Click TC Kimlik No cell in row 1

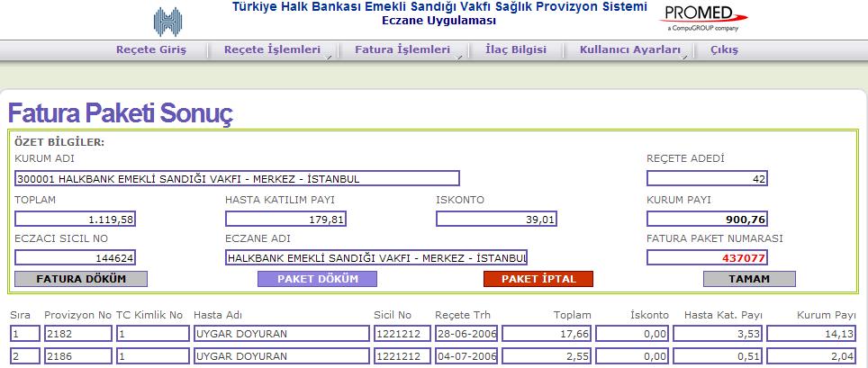[153, 334]
